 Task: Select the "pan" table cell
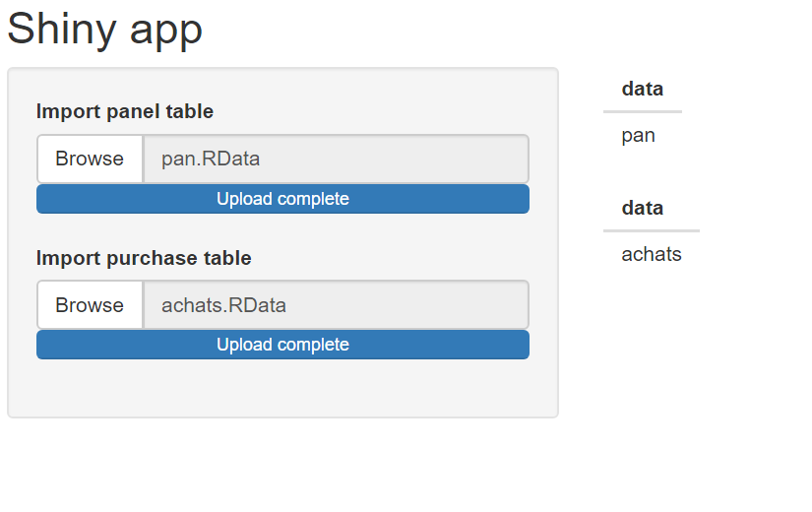[x=639, y=135]
